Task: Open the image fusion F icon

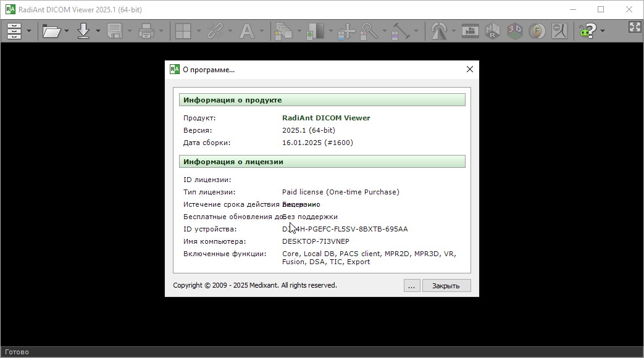Action: pyautogui.click(x=537, y=31)
